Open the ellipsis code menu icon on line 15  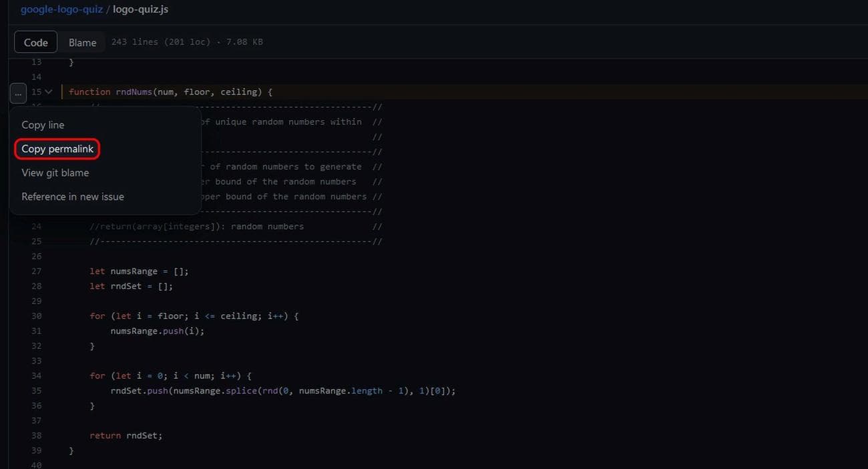(x=17, y=92)
